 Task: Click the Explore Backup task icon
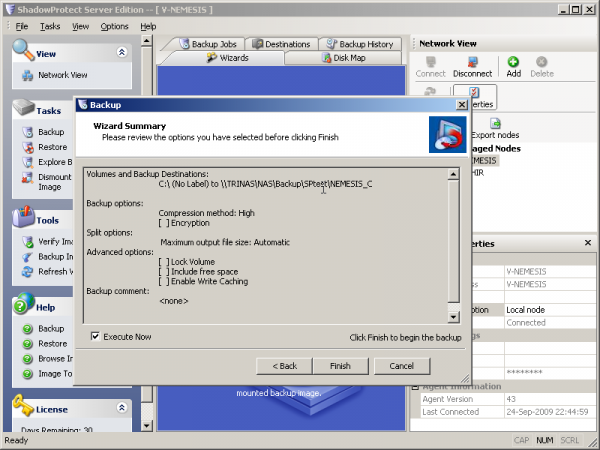coord(27,162)
